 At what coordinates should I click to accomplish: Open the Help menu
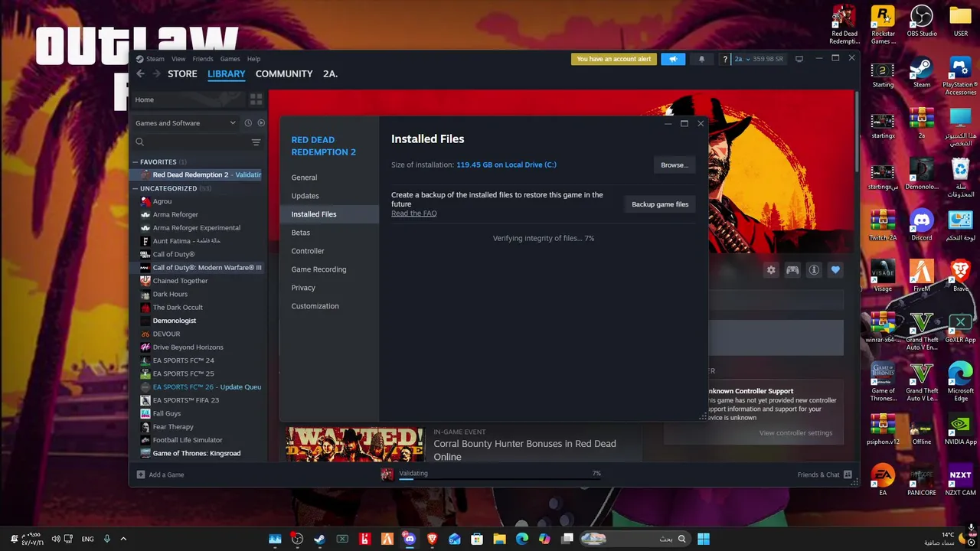[253, 59]
